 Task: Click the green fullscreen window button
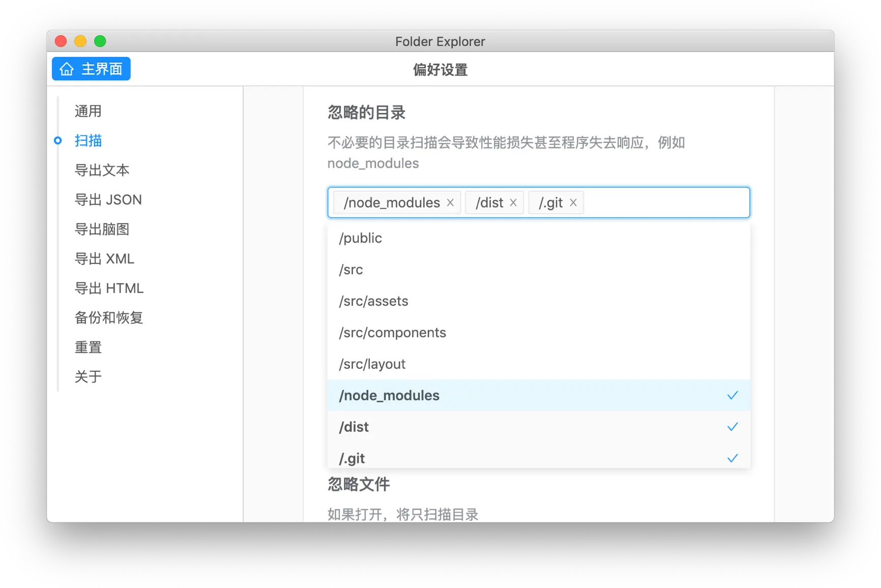coord(100,41)
